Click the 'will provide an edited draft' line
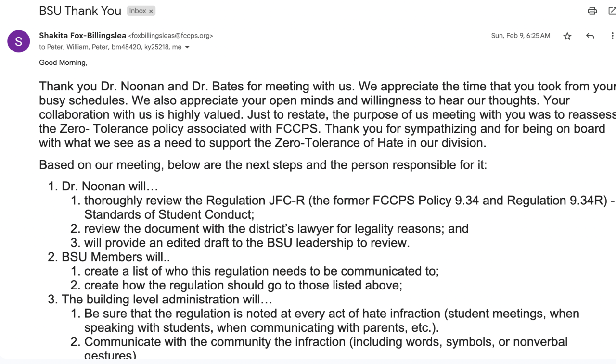This screenshot has height=364, width=616. click(247, 243)
